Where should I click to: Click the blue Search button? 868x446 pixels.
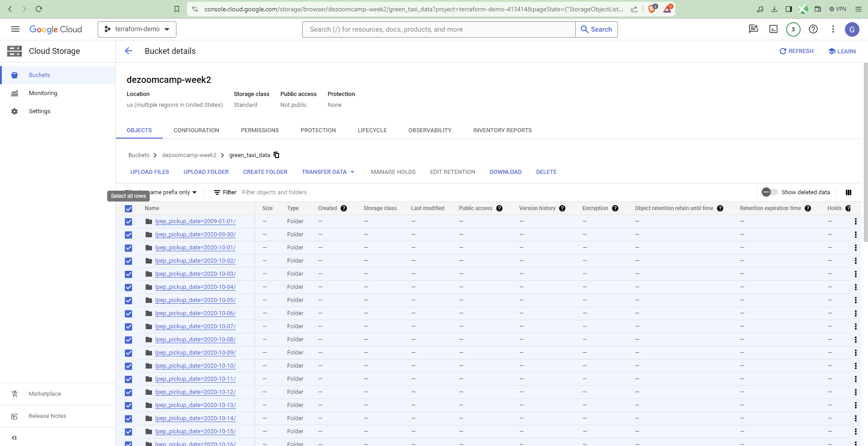coord(596,29)
